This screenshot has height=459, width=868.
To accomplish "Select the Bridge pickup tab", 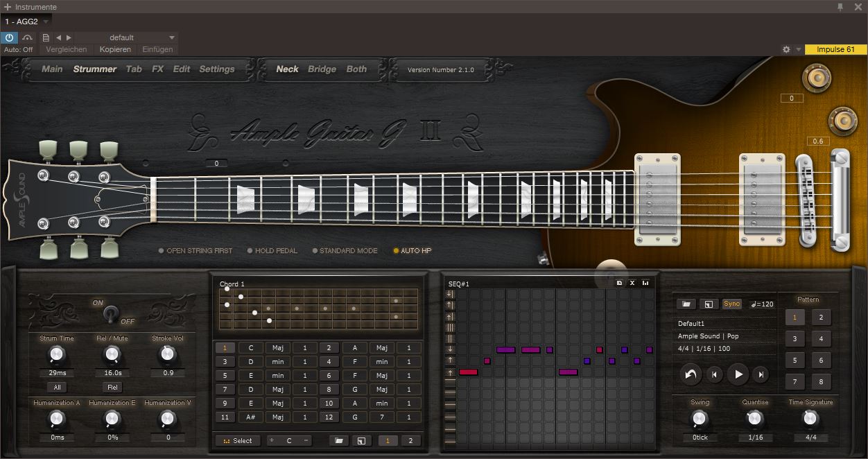I will point(322,69).
